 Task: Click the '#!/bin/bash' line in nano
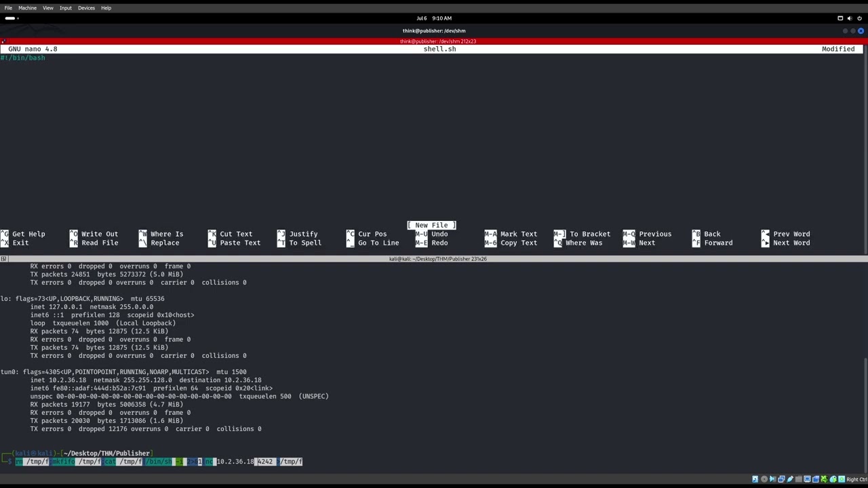click(x=22, y=58)
